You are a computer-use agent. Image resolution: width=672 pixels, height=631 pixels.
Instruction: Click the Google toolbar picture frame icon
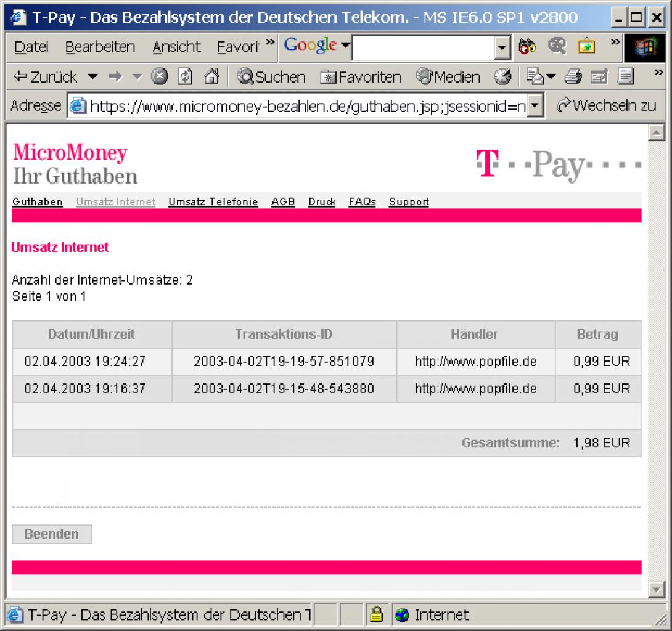point(586,46)
